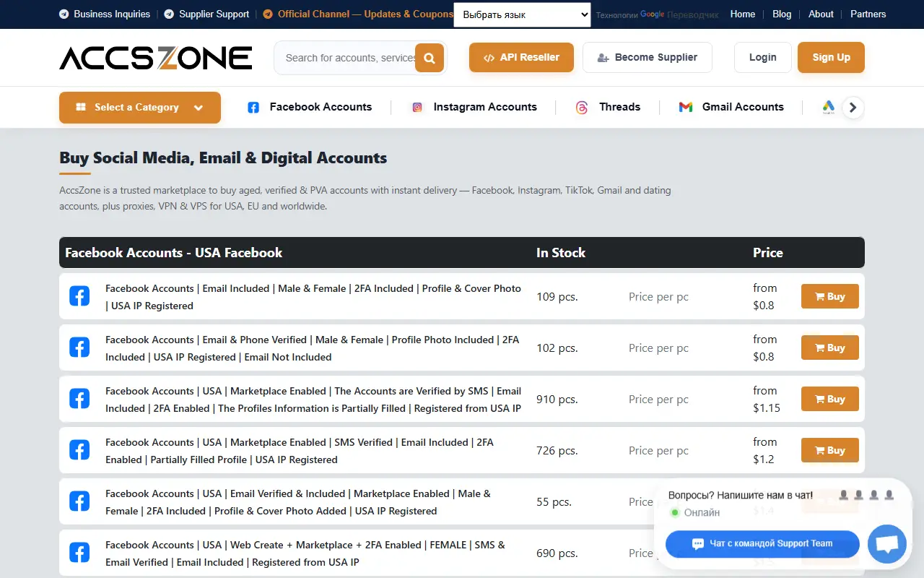Click Telegram icon beside Business Inquiries

point(64,14)
